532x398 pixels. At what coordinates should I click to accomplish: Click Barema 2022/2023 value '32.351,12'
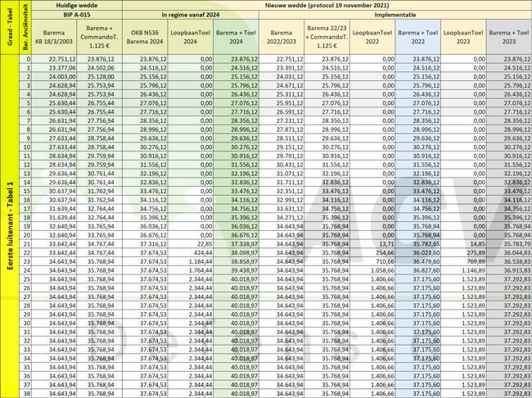[290, 191]
